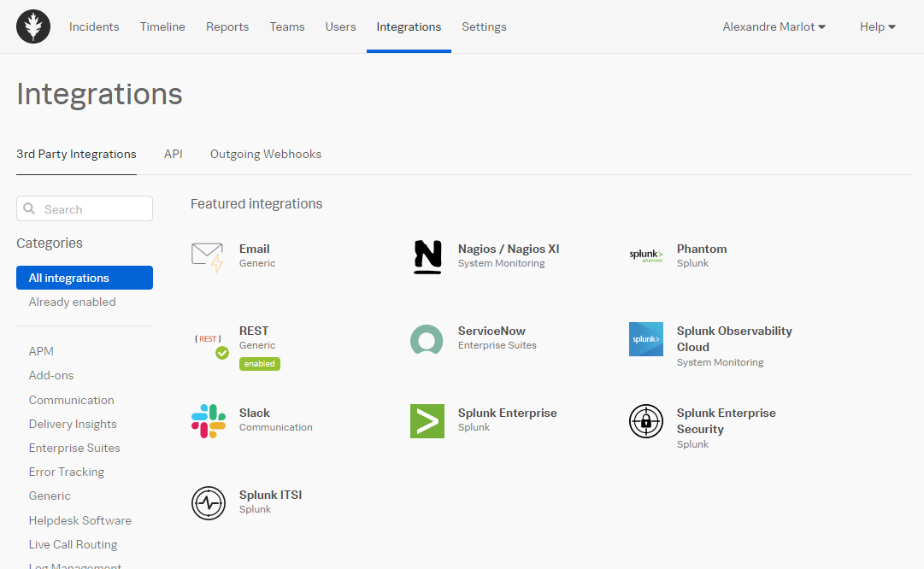
Task: Click the Nagios N logo
Action: click(427, 257)
